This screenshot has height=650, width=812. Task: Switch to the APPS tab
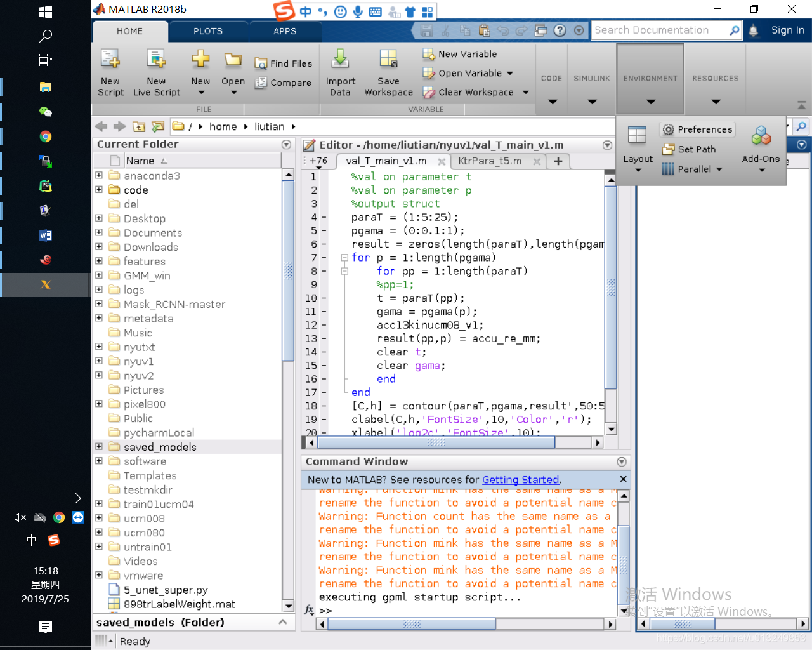pos(285,31)
